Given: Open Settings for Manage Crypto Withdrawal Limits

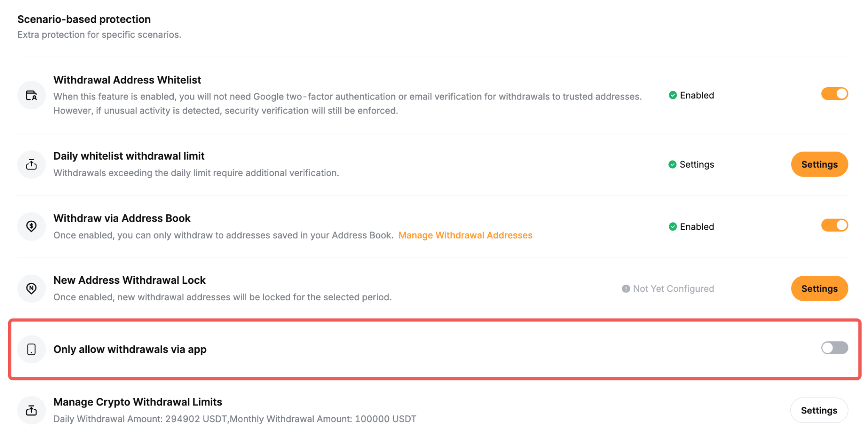Looking at the screenshot, I should (819, 410).
